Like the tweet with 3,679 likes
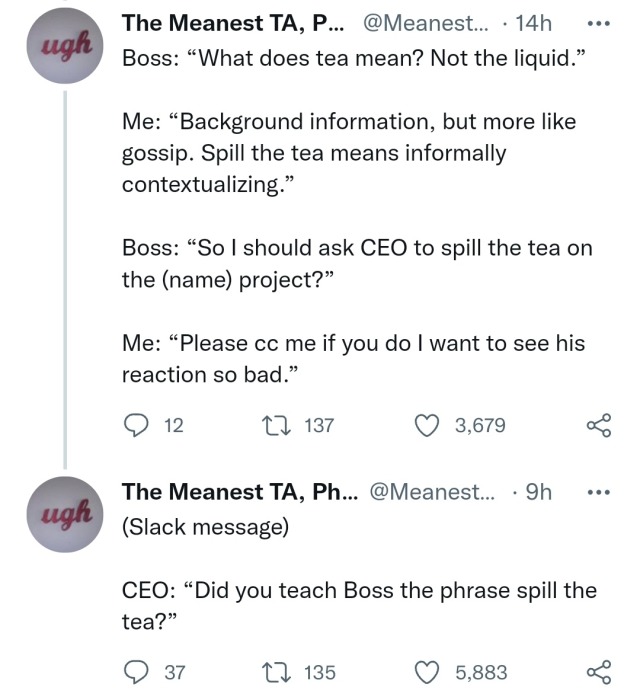This screenshot has width=640, height=700. pos(428,425)
